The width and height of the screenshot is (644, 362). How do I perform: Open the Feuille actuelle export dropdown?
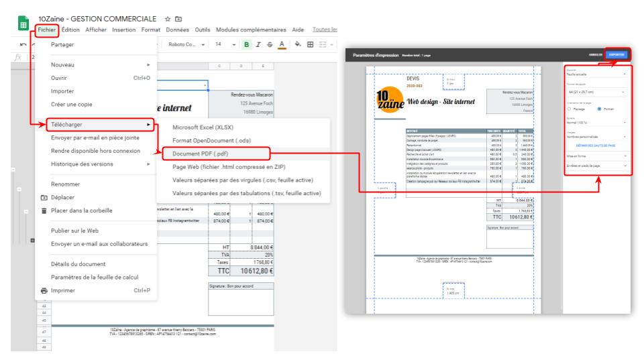[596, 74]
